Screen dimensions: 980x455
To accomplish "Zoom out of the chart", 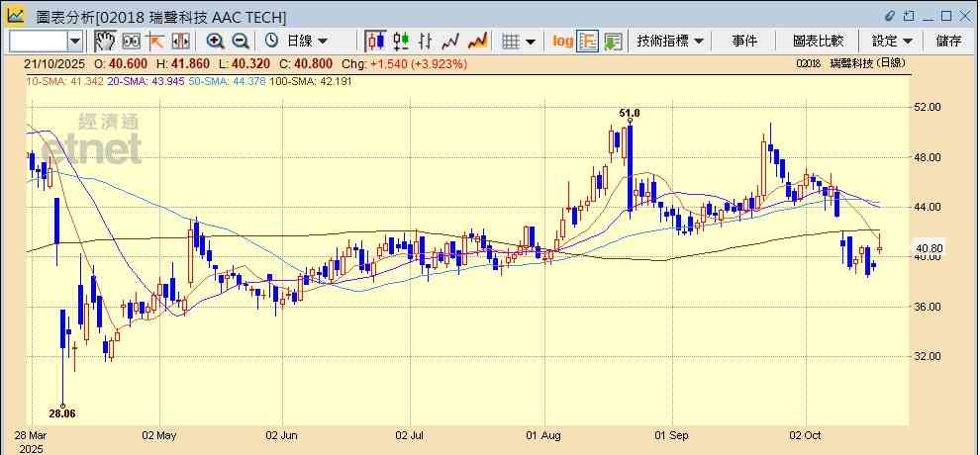I will (x=240, y=41).
